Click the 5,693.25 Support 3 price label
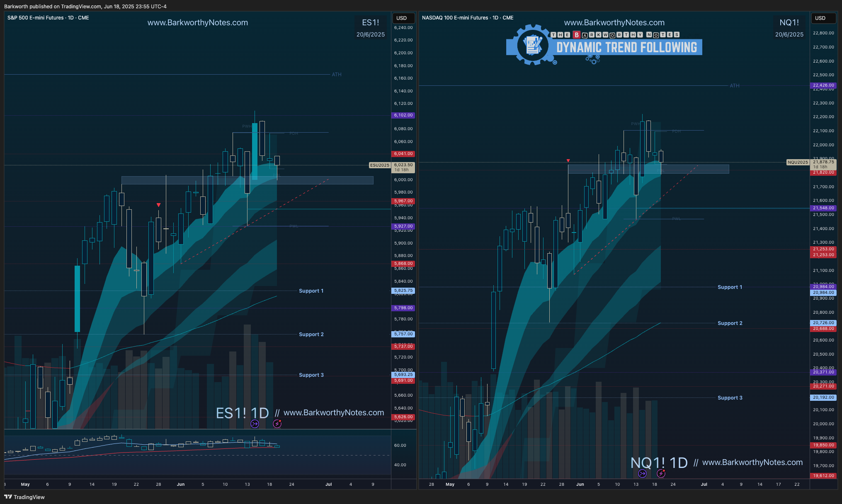 403,375
